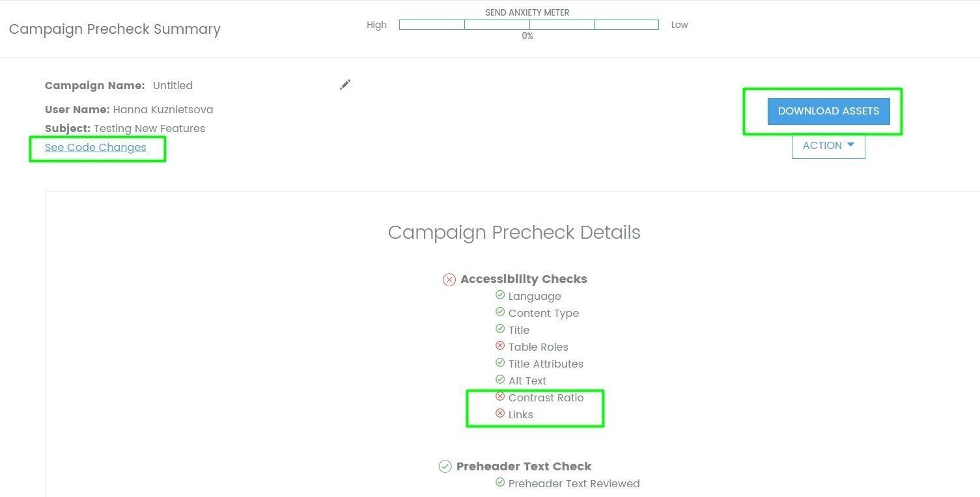Click the green check beside Preheader Text Check
This screenshot has height=497, width=980.
pyautogui.click(x=445, y=466)
